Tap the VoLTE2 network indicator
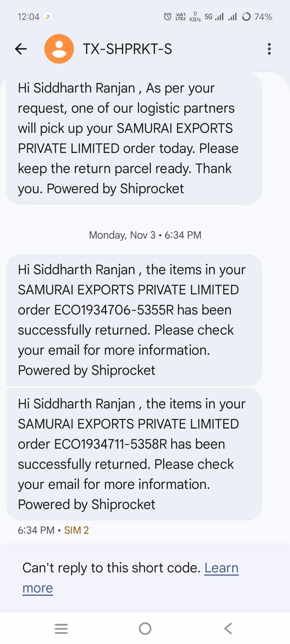Image resolution: width=290 pixels, height=644 pixels. (x=180, y=17)
